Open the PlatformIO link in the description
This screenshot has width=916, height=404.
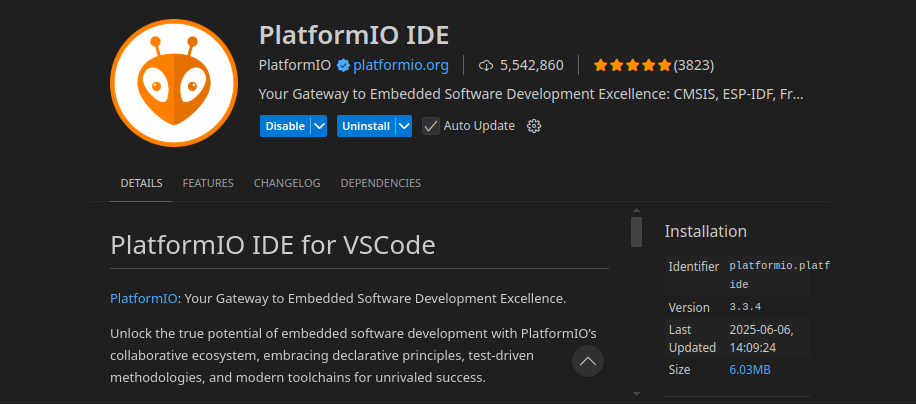(x=144, y=299)
